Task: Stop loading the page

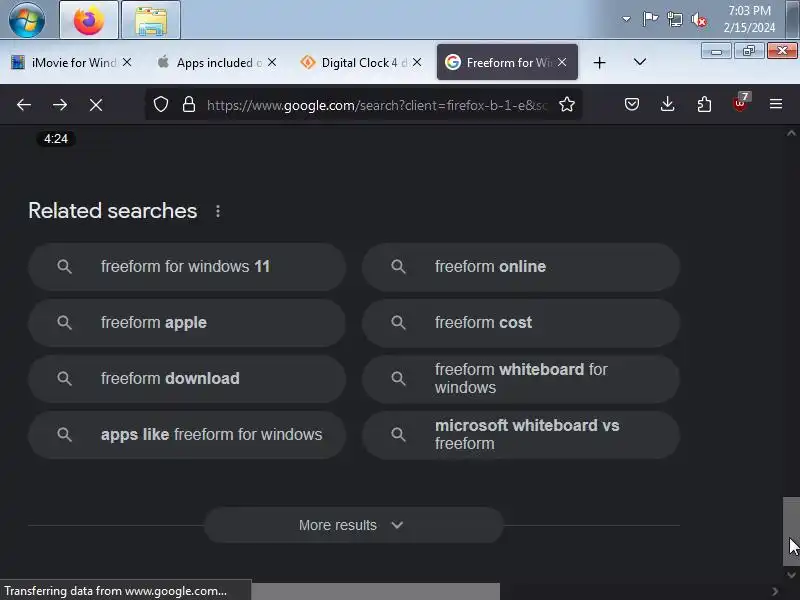Action: (96, 105)
